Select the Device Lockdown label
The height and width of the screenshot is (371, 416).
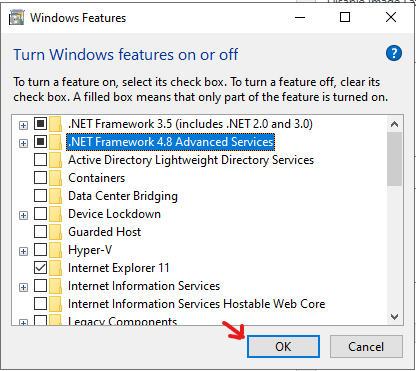pos(114,214)
